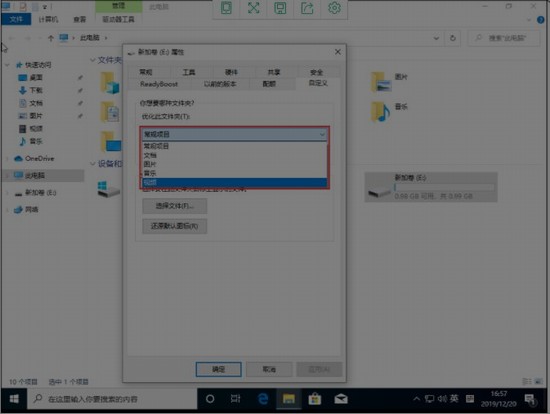This screenshot has height=414, width=550.
Task: Open the 驱动器工具 ribbon tab
Action: (118, 19)
